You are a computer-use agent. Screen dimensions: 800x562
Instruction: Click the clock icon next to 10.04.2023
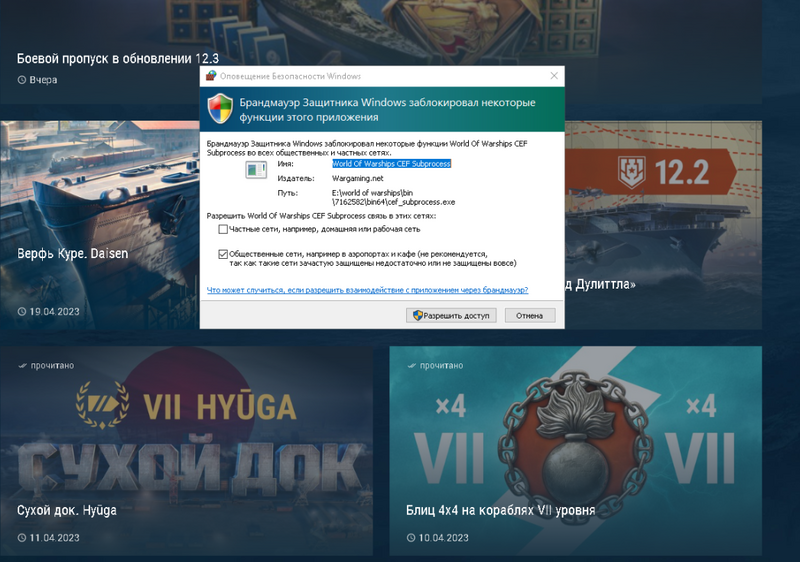coord(411,538)
